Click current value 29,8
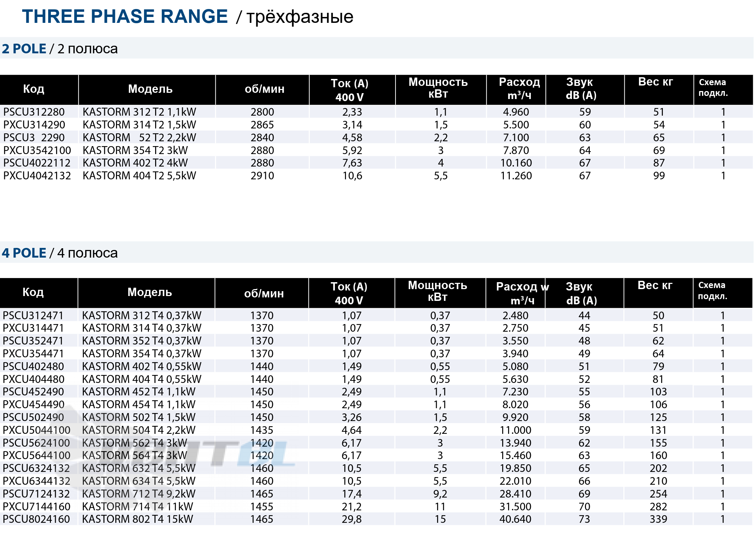 pos(352,519)
